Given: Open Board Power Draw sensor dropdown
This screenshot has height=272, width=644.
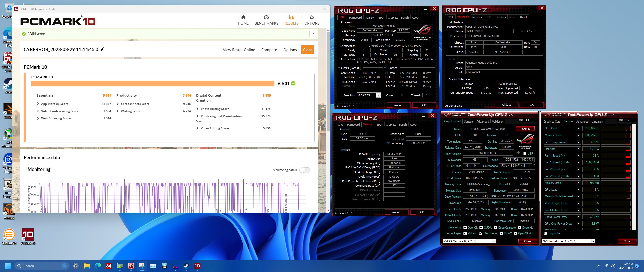Looking at the screenshot, I should pyautogui.click(x=578, y=217).
